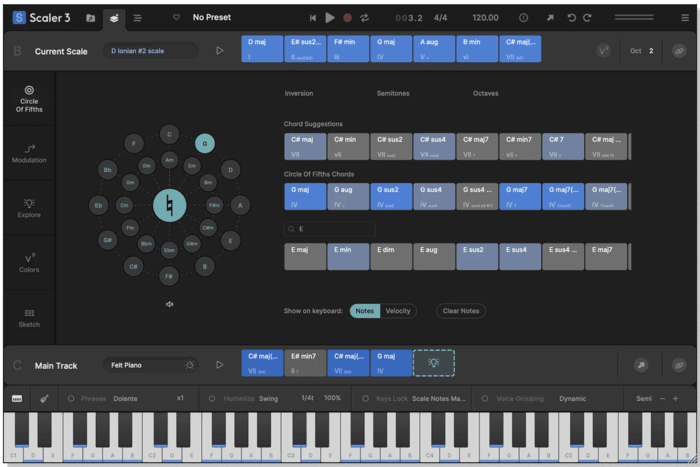The image size is (700, 467).
Task: Switch keyboard display to Velocity
Action: point(398,311)
